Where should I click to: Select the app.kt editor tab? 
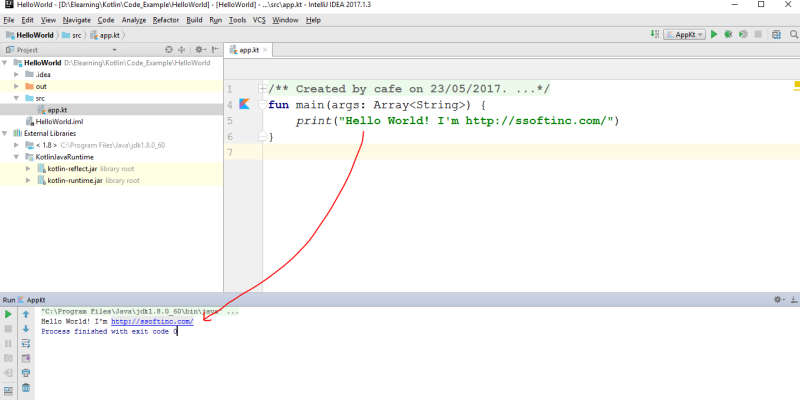(x=245, y=49)
